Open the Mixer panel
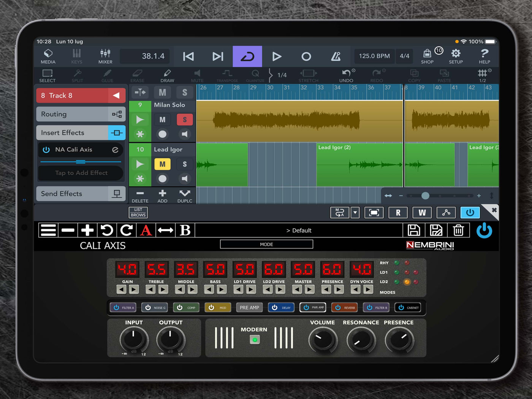 click(105, 56)
